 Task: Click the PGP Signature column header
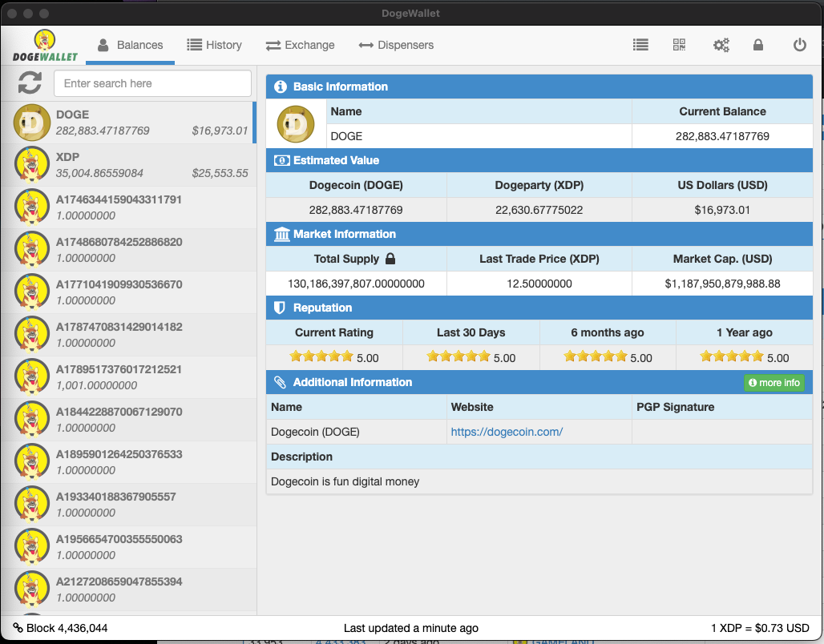point(675,407)
